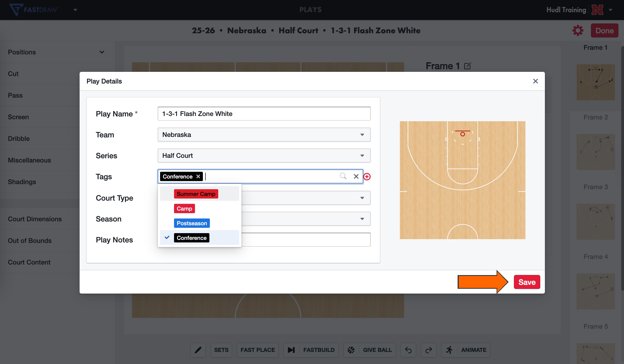Open the dropdown arrow next to FastDraw logo

(x=75, y=10)
